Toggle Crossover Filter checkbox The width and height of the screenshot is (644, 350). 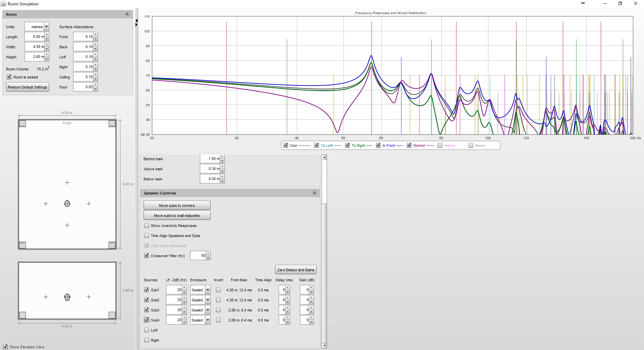(147, 255)
